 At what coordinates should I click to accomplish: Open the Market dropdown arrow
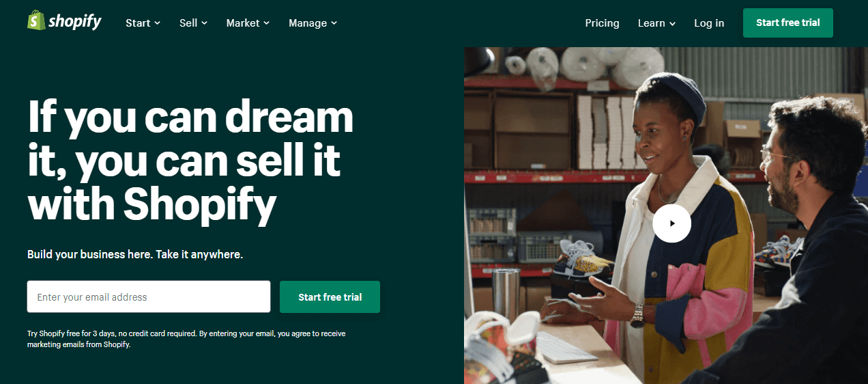(x=267, y=23)
